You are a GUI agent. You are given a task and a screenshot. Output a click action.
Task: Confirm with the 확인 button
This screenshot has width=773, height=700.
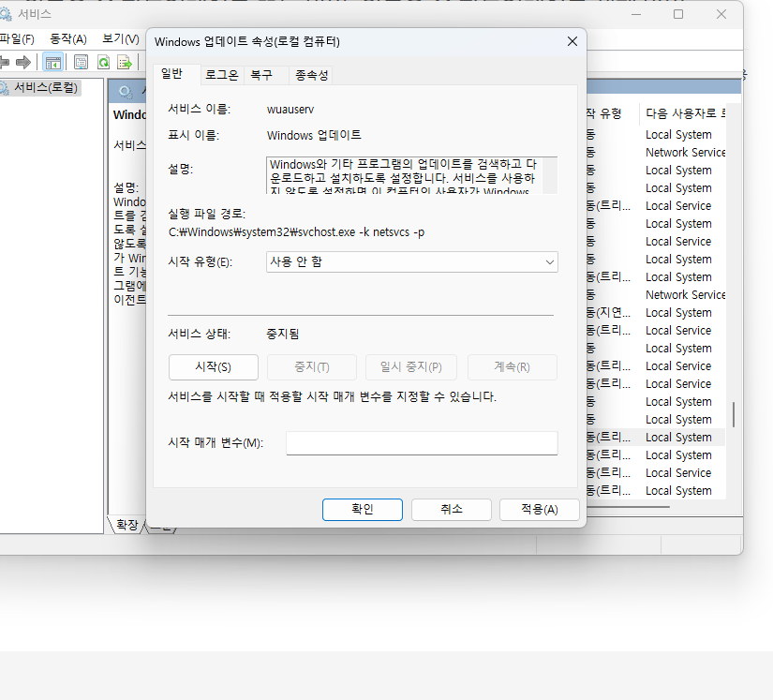(363, 509)
